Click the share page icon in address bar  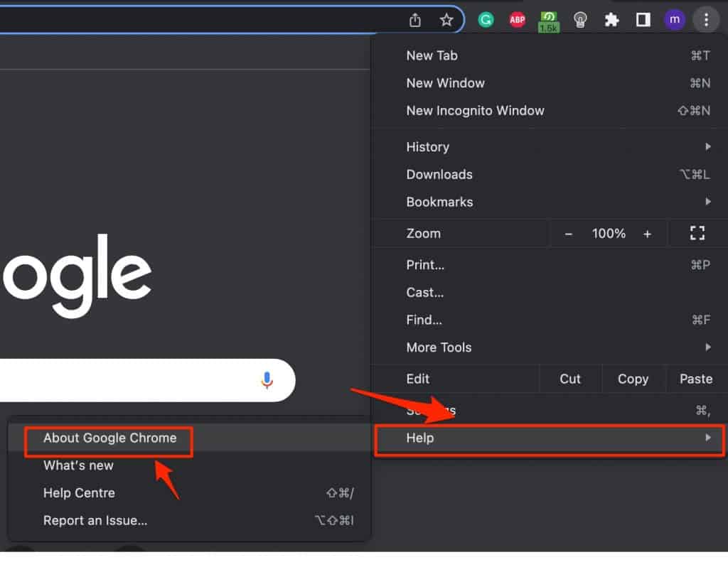[x=415, y=20]
